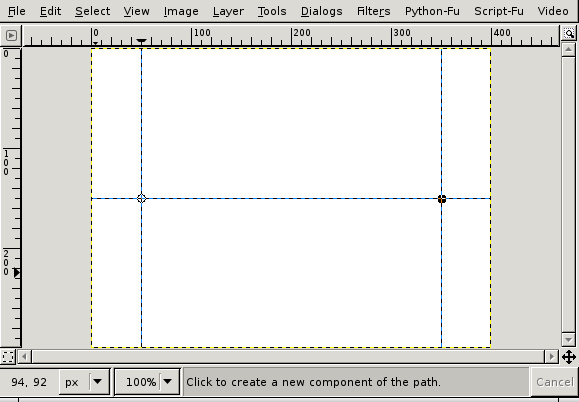Click the scroll up arrow on vertical scrollbar
Image resolution: width=579 pixels, height=402 pixels.
(x=568, y=49)
